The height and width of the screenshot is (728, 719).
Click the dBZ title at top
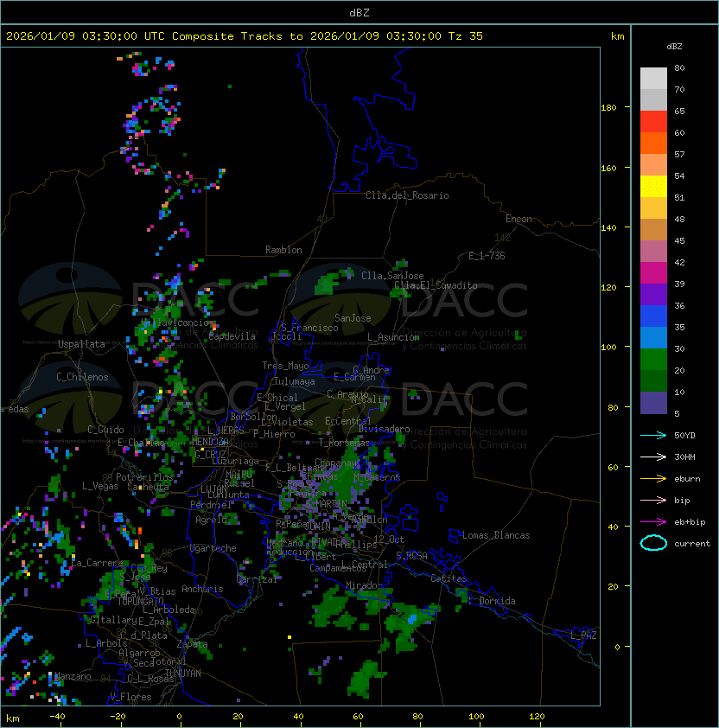pos(359,12)
